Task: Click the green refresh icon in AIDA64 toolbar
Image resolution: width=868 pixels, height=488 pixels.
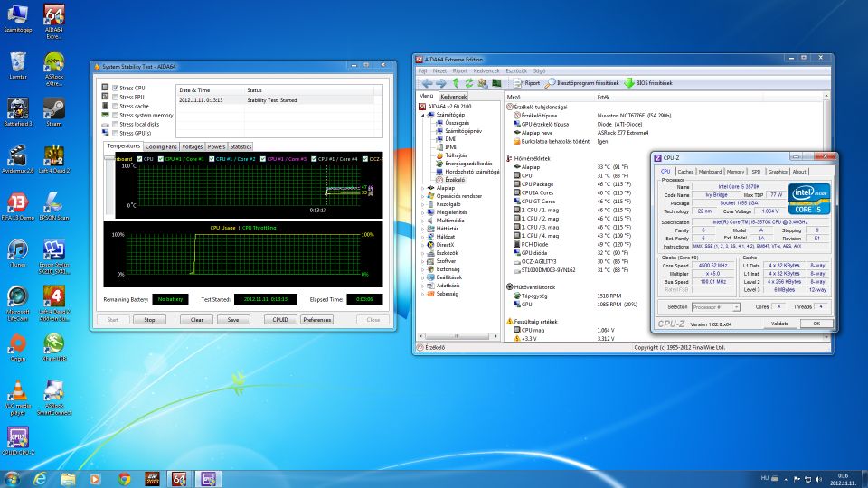Action: pyautogui.click(x=469, y=82)
